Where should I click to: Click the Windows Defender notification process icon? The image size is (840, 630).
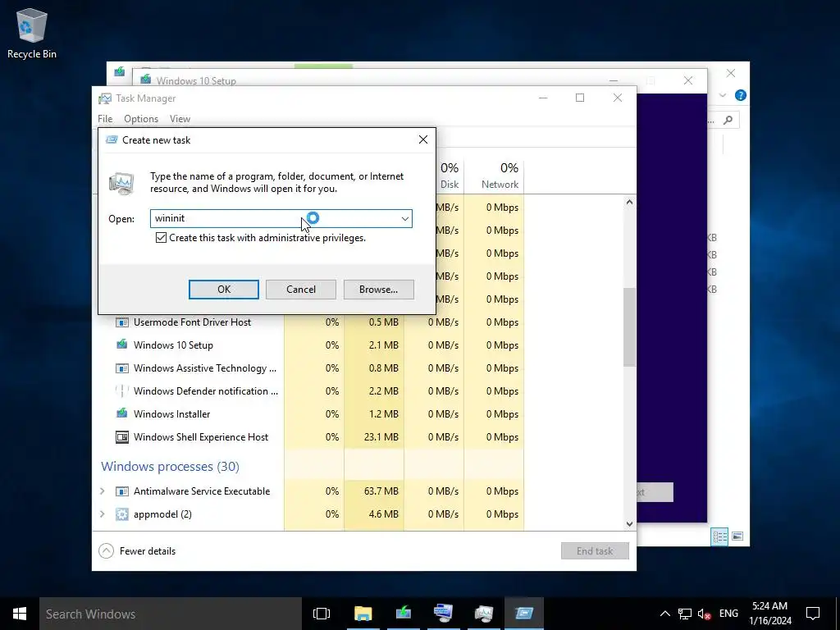pos(122,391)
